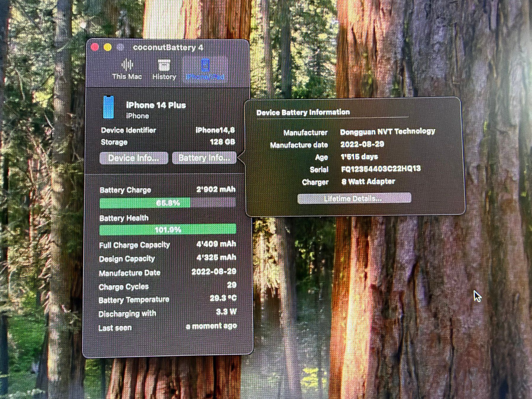
Task: Minimize coconutBattery with the yellow button
Action: tap(108, 47)
